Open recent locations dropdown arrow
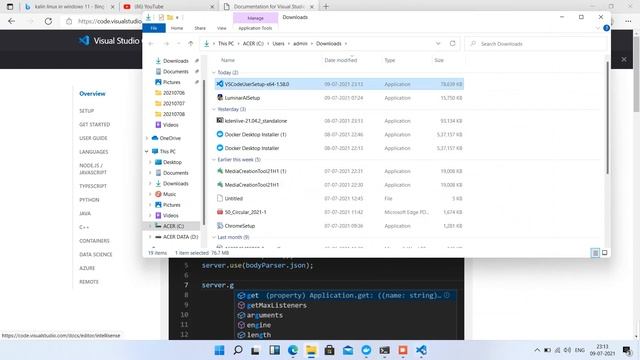Screen dimensions: 640x360 pos(178,44)
